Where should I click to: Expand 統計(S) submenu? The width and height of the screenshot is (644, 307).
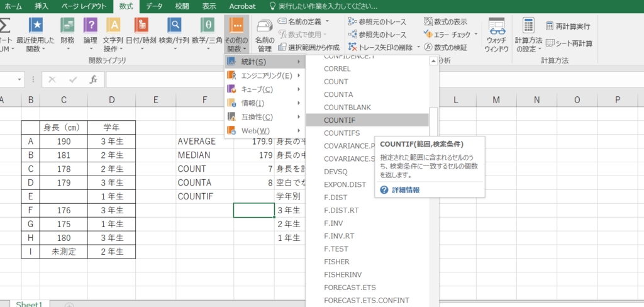click(265, 62)
